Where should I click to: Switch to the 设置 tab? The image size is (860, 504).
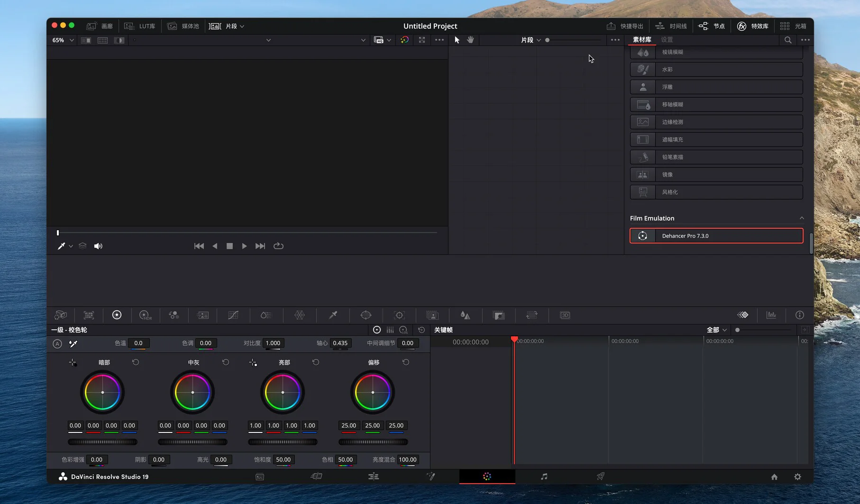pos(667,40)
